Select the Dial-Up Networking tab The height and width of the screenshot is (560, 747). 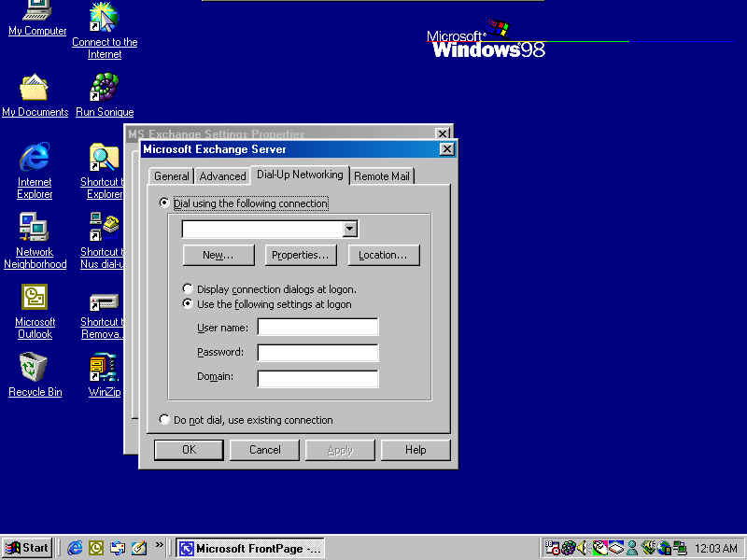pos(300,175)
